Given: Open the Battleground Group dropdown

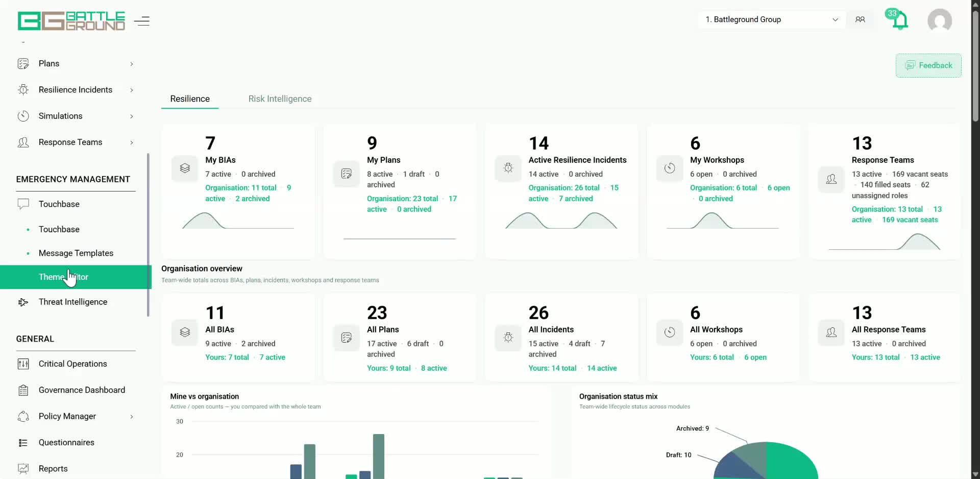Looking at the screenshot, I should 772,19.
